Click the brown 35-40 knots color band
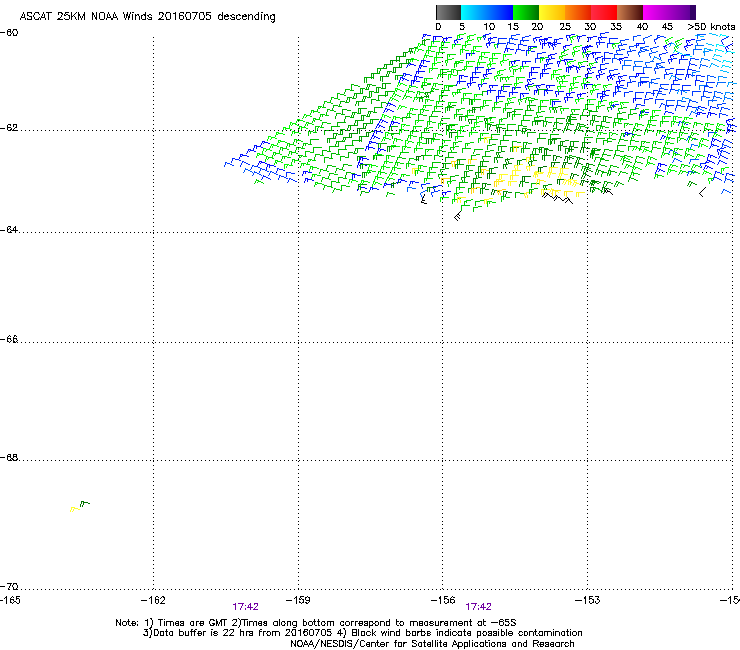This screenshot has height=650, width=740. point(630,12)
